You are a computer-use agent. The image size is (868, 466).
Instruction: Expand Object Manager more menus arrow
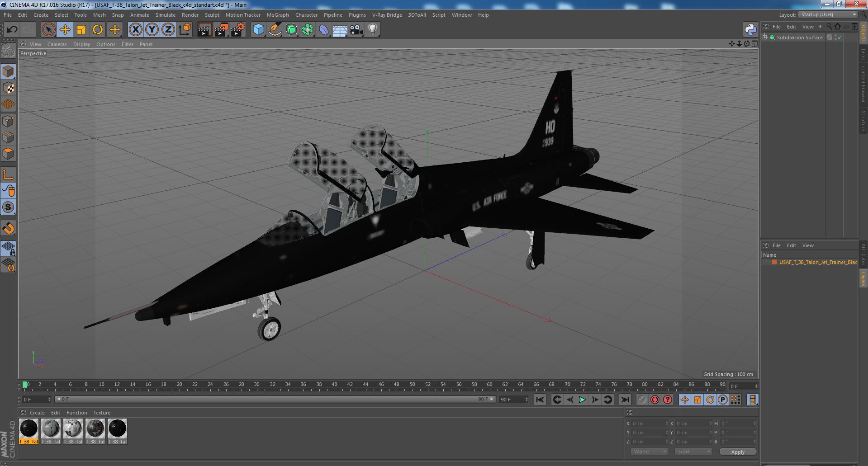[x=820, y=27]
